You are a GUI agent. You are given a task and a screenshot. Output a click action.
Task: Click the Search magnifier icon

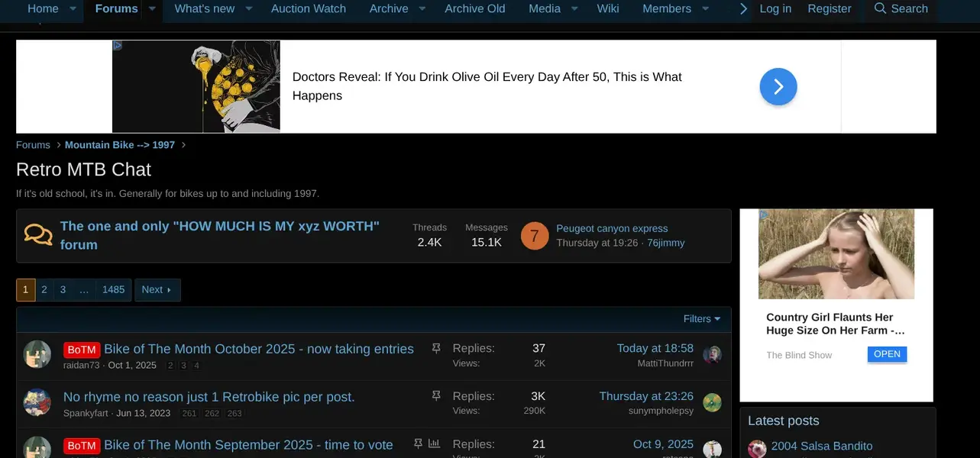coord(880,8)
